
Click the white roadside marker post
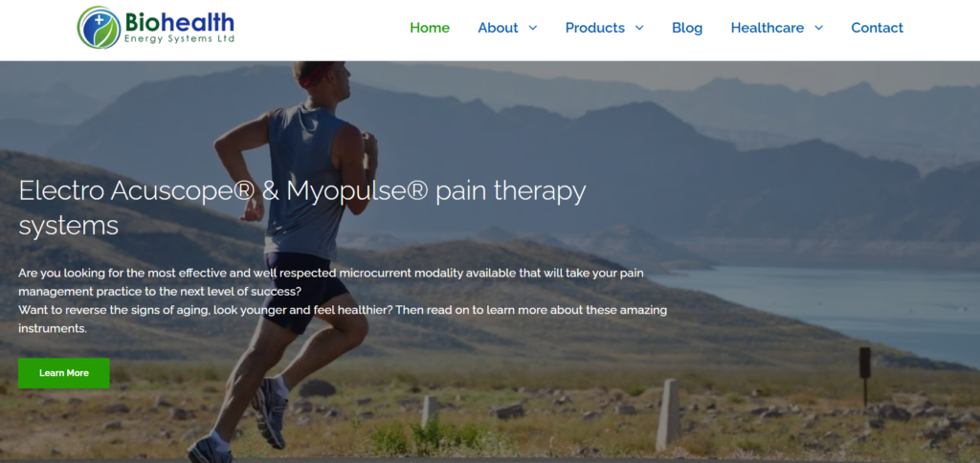667,415
